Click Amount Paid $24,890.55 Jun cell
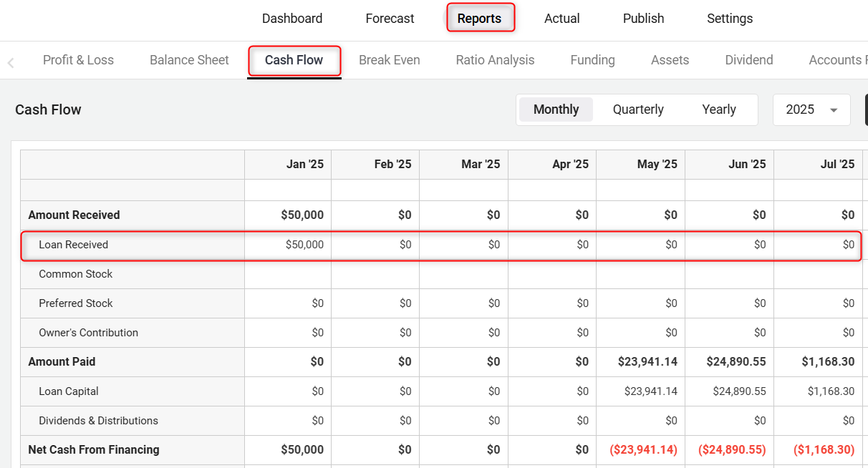Viewport: 868px width, 468px height. (x=730, y=362)
